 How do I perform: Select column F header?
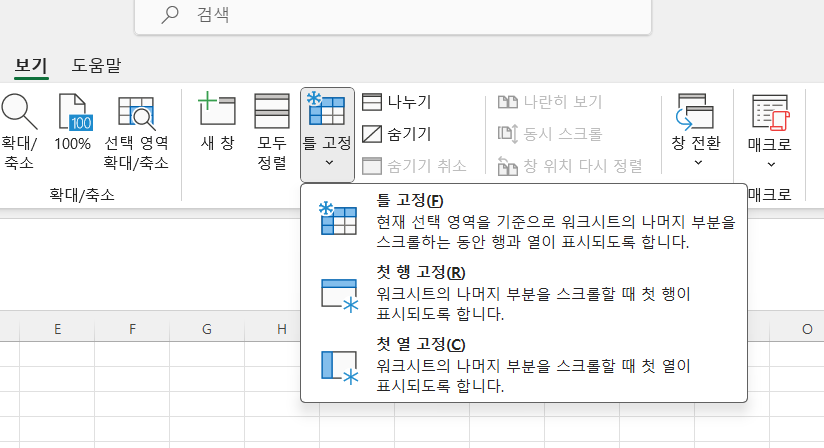[x=132, y=329]
